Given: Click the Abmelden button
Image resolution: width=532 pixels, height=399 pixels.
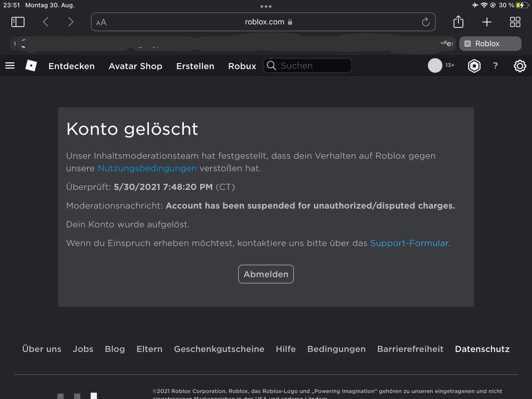Looking at the screenshot, I should click(x=266, y=274).
